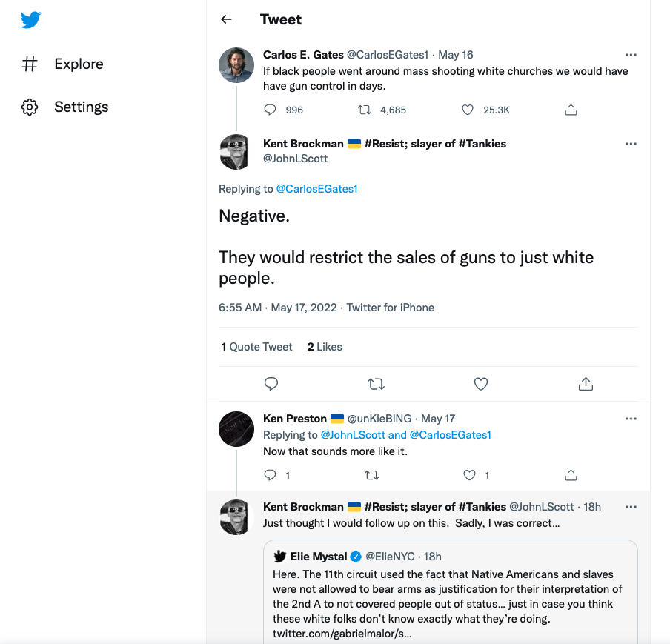Retweet the main Kent Brockman tweet
Screen dimensions: 670x644
tap(376, 384)
